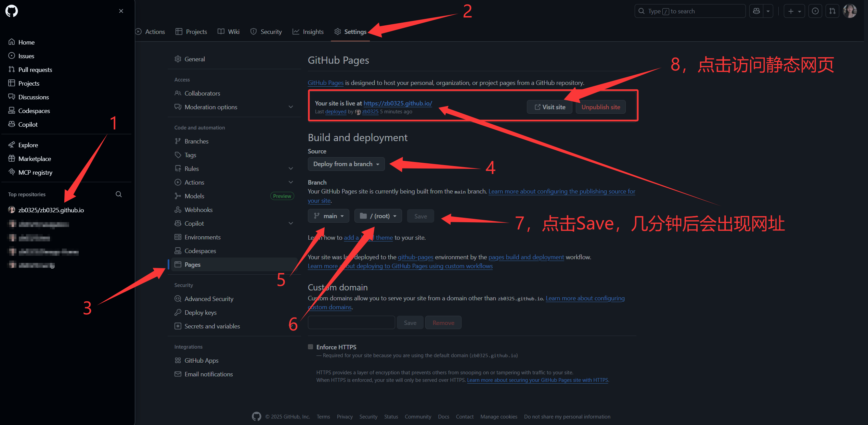Search top repositories magnifier icon
Screen dimensions: 868x425
[119, 194]
